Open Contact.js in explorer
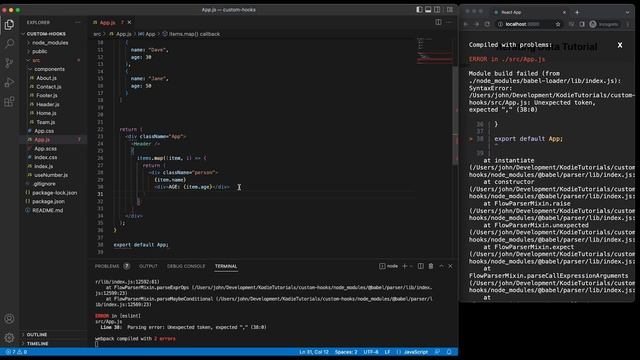Image resolution: width=640 pixels, height=360 pixels. tap(49, 87)
